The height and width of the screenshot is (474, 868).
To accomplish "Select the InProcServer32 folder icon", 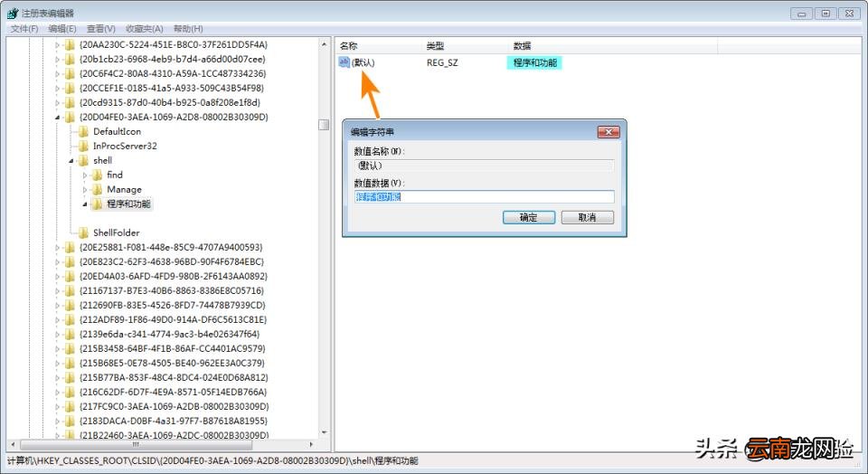I will (x=83, y=147).
